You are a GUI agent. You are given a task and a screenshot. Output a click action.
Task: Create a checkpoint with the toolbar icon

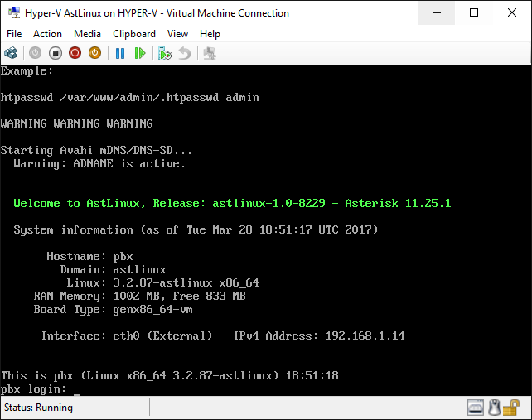(x=165, y=53)
